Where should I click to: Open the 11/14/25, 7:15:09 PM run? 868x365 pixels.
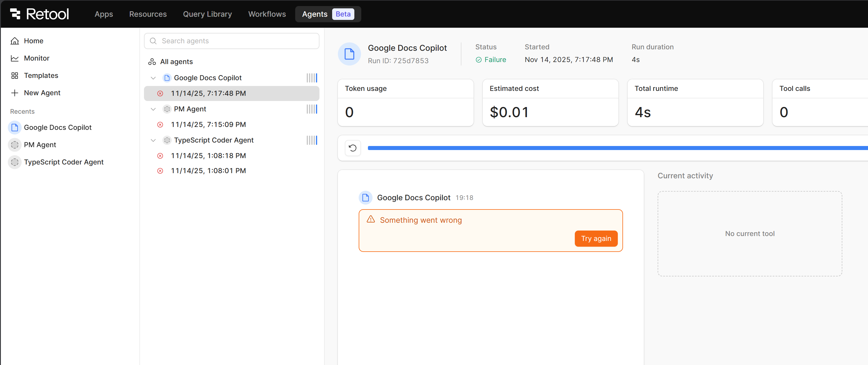[208, 124]
